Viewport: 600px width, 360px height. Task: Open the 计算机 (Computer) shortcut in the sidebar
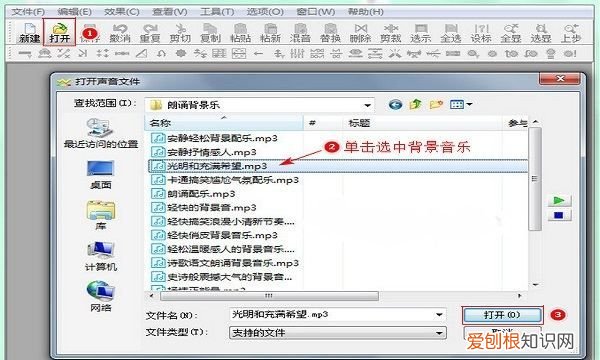[101, 256]
